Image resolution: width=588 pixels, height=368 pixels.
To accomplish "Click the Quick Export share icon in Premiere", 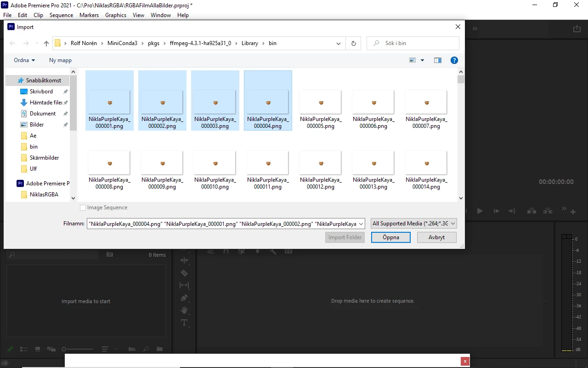I will 577,29.
